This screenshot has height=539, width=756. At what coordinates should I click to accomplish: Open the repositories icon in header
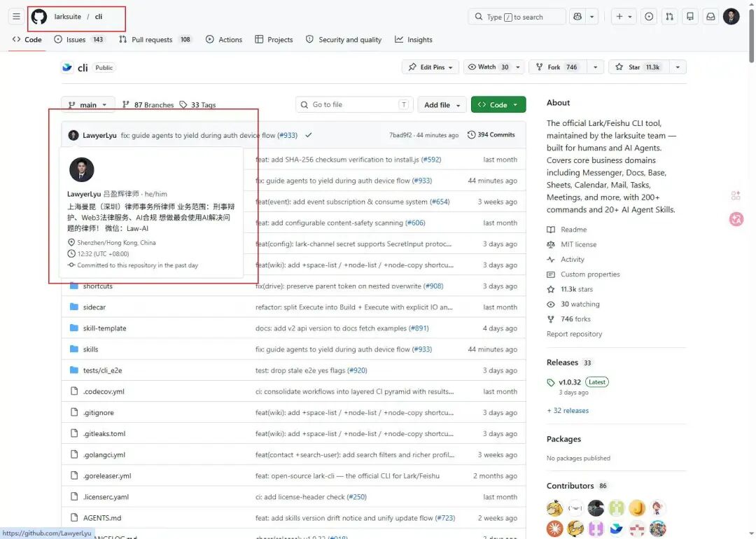[690, 16]
